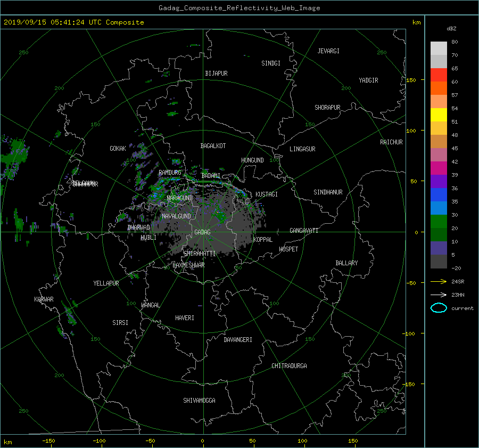Click the DAVANGERI city label
The image size is (479, 448).
click(238, 340)
